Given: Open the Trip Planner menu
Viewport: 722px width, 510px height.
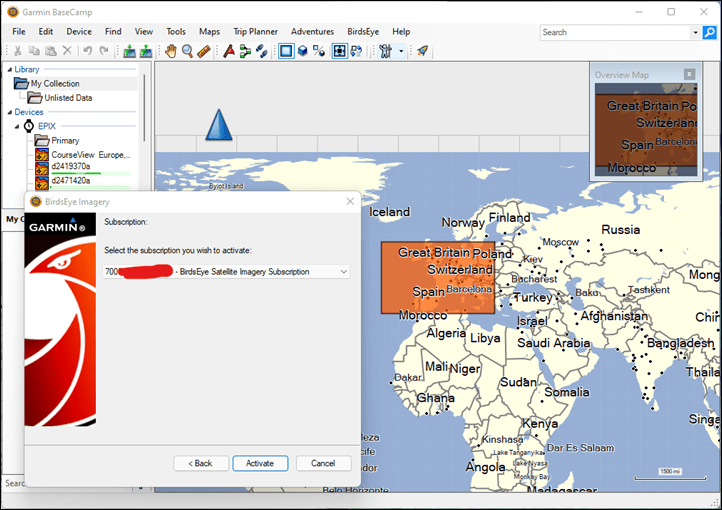Looking at the screenshot, I should coord(256,31).
